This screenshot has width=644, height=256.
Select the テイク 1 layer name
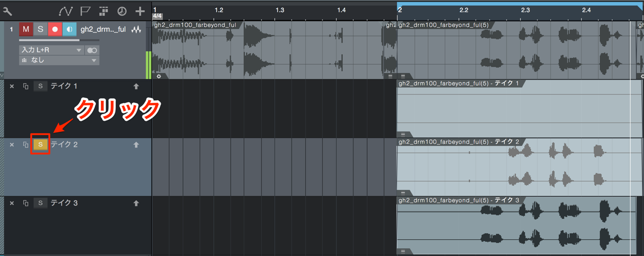click(x=64, y=87)
